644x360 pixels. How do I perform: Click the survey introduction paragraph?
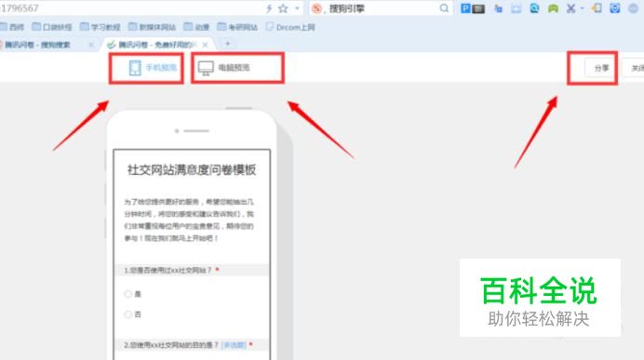[x=189, y=220]
